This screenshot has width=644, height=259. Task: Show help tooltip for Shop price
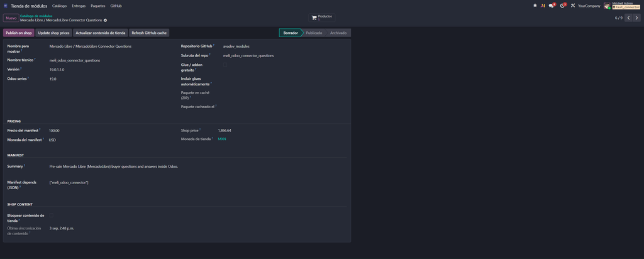(200, 129)
